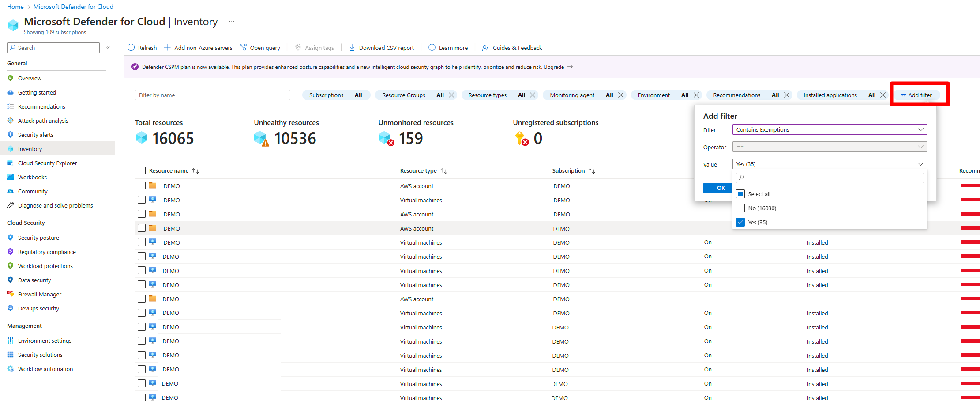
Task: Tick the header checkbox beside Resource name
Action: [x=142, y=170]
